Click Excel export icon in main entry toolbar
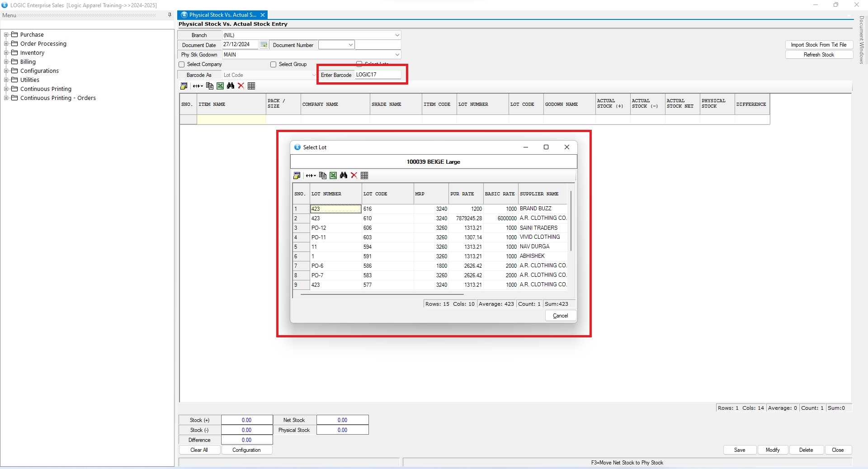The image size is (868, 469). tap(220, 86)
